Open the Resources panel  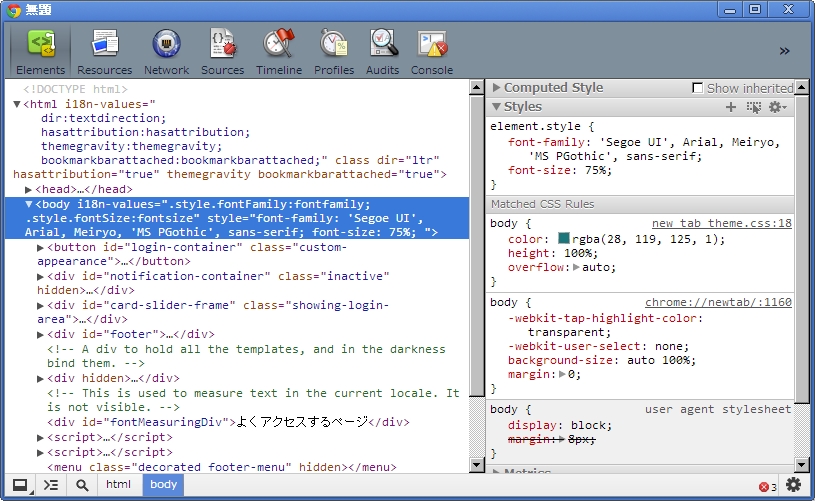[104, 51]
